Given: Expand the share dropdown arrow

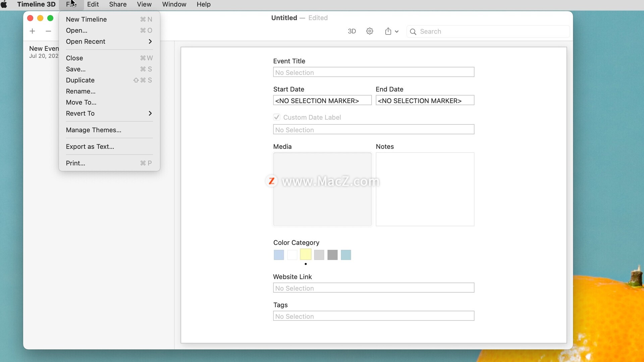Looking at the screenshot, I should [397, 32].
